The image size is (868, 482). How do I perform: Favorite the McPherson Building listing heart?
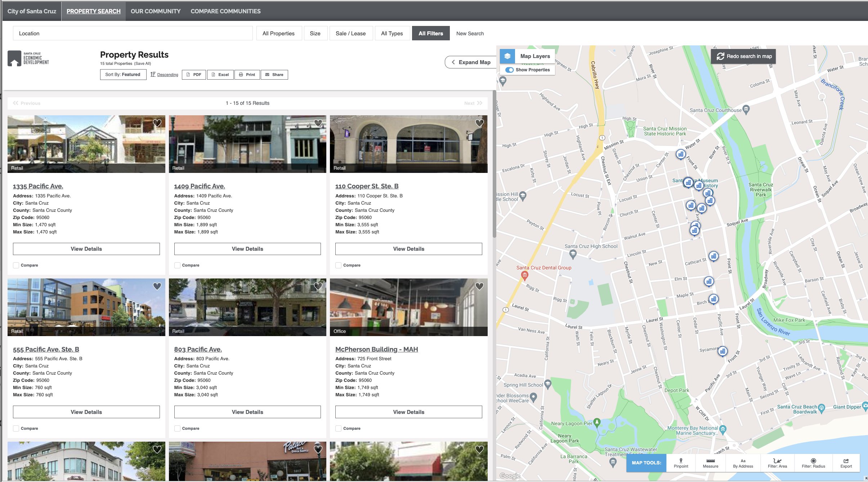coord(479,286)
